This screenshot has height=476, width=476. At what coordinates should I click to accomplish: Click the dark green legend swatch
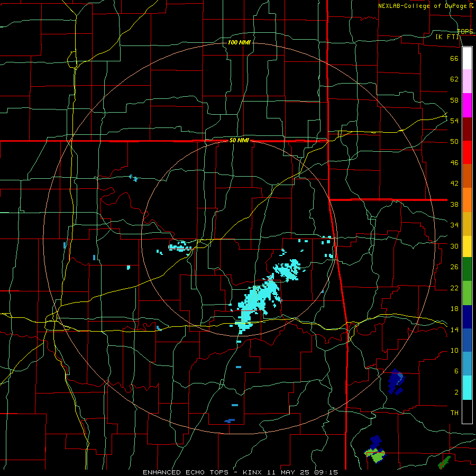pyautogui.click(x=467, y=269)
